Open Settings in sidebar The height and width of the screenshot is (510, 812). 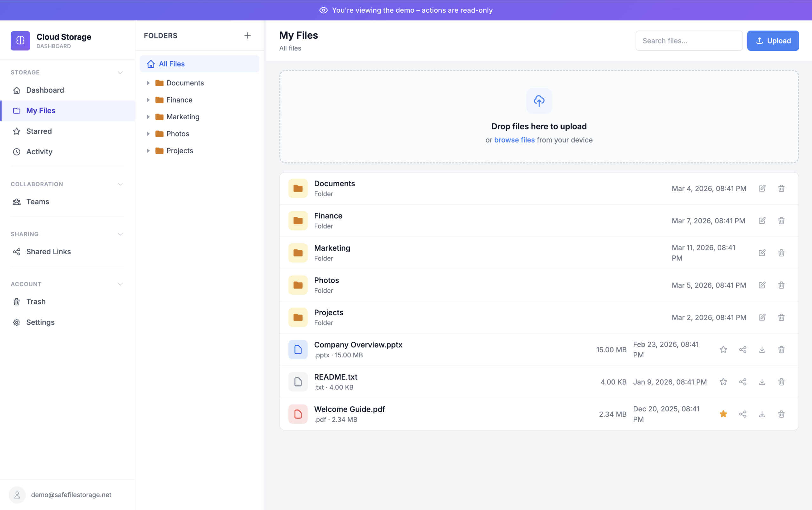(68, 322)
